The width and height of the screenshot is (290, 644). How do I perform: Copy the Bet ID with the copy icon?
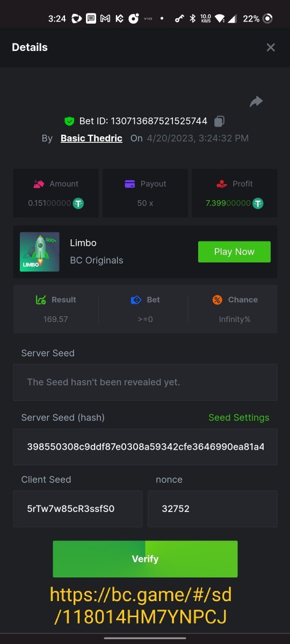[219, 121]
